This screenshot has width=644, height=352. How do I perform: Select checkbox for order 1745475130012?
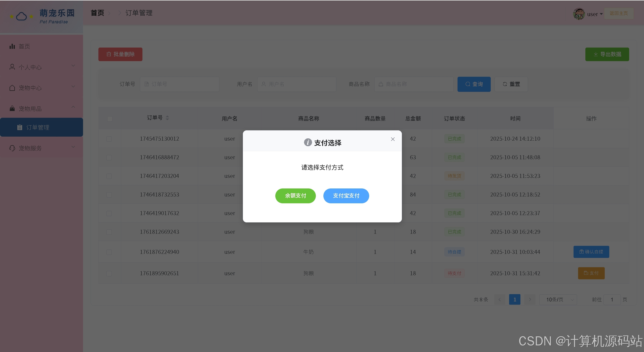109,139
